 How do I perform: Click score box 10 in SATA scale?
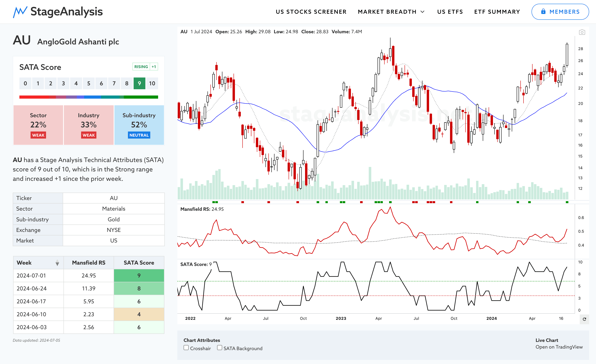pos(152,83)
